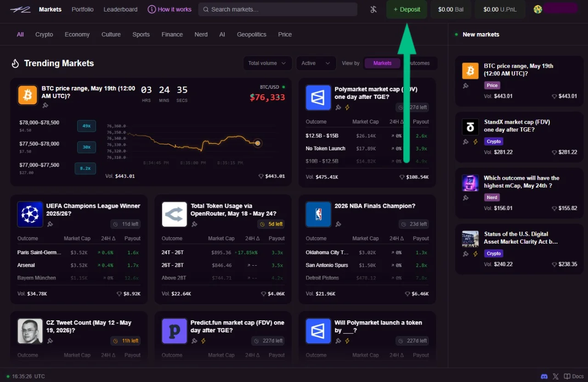Click lightning icon on Polymarket market cap card

347,107
